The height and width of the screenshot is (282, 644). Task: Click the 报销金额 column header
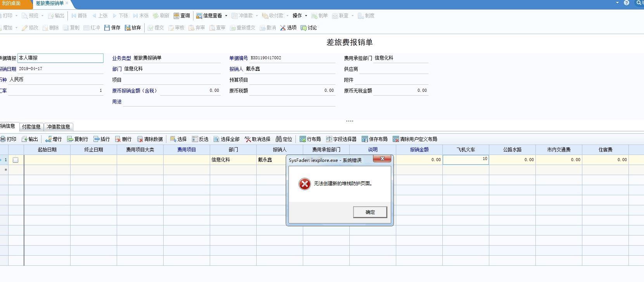coord(419,150)
